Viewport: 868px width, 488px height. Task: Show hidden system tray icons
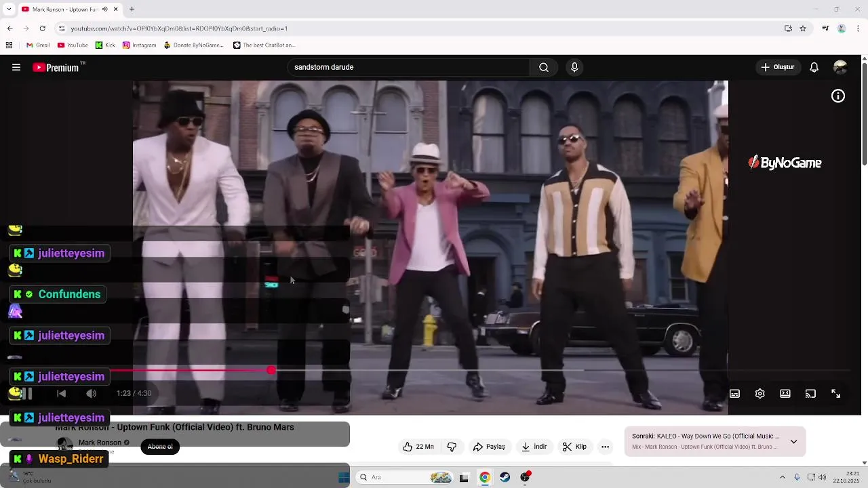(782, 477)
